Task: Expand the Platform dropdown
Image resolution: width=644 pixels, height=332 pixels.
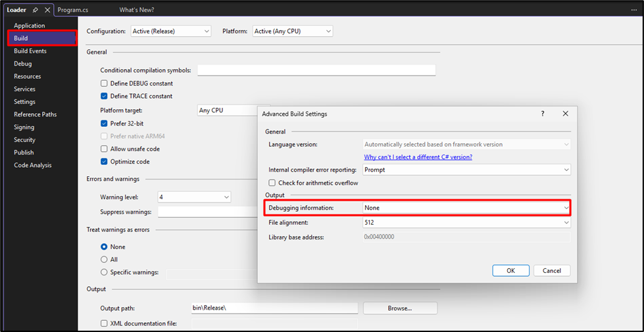Action: [x=293, y=31]
